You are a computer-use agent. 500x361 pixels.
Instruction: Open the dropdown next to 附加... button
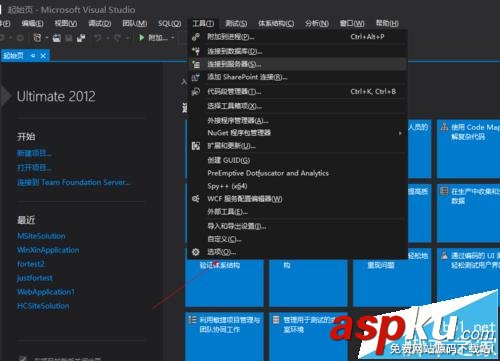pos(173,38)
